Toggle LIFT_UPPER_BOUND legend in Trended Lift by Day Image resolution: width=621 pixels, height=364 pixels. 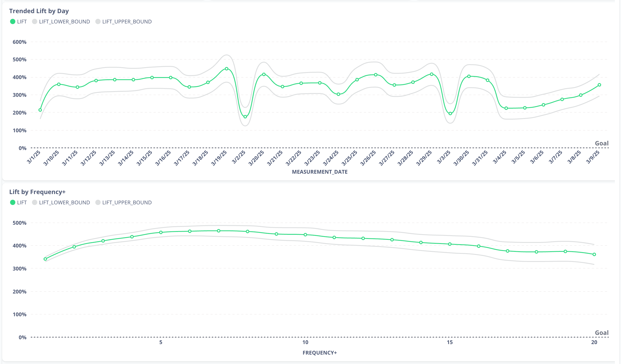[127, 22]
